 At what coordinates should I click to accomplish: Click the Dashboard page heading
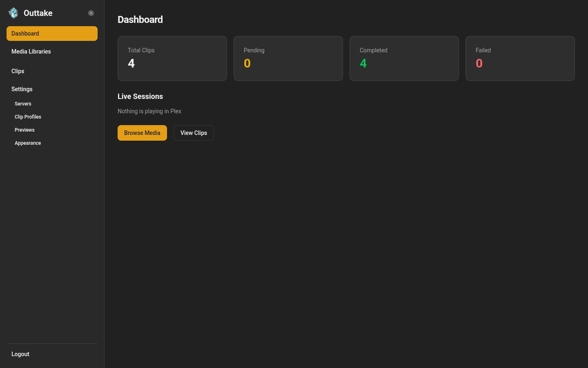(x=140, y=20)
